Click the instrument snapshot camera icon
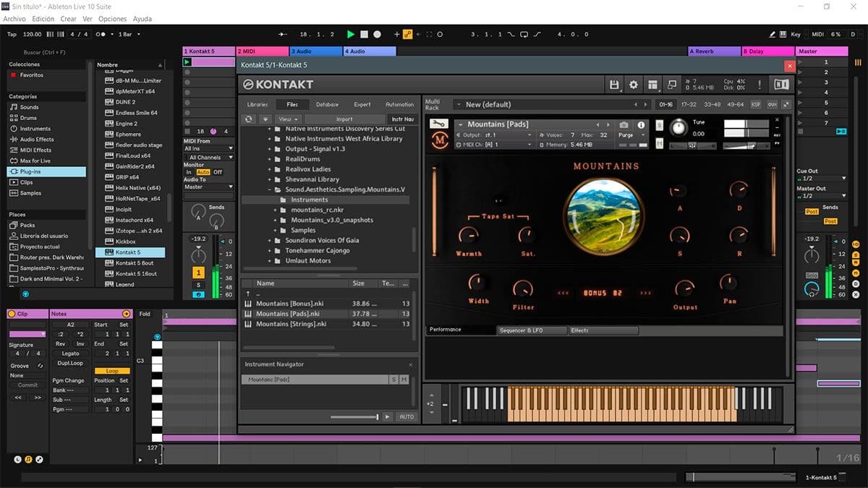The image size is (868, 488). click(624, 125)
